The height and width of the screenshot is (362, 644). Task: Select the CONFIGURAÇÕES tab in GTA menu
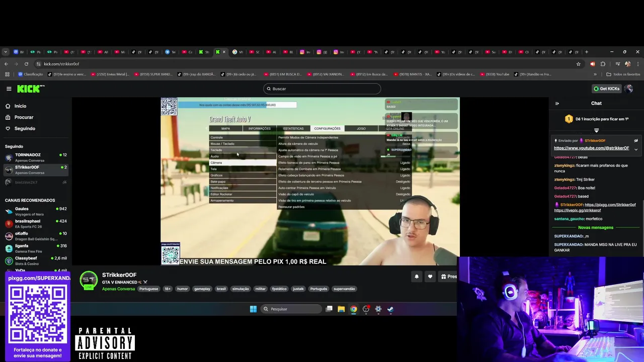(x=328, y=128)
